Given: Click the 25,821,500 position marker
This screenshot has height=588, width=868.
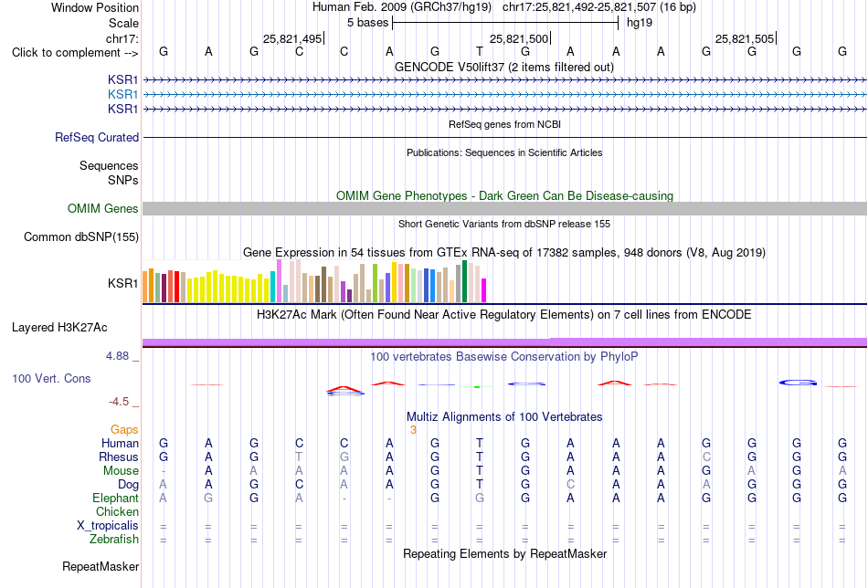Looking at the screenshot, I should coord(519,38).
